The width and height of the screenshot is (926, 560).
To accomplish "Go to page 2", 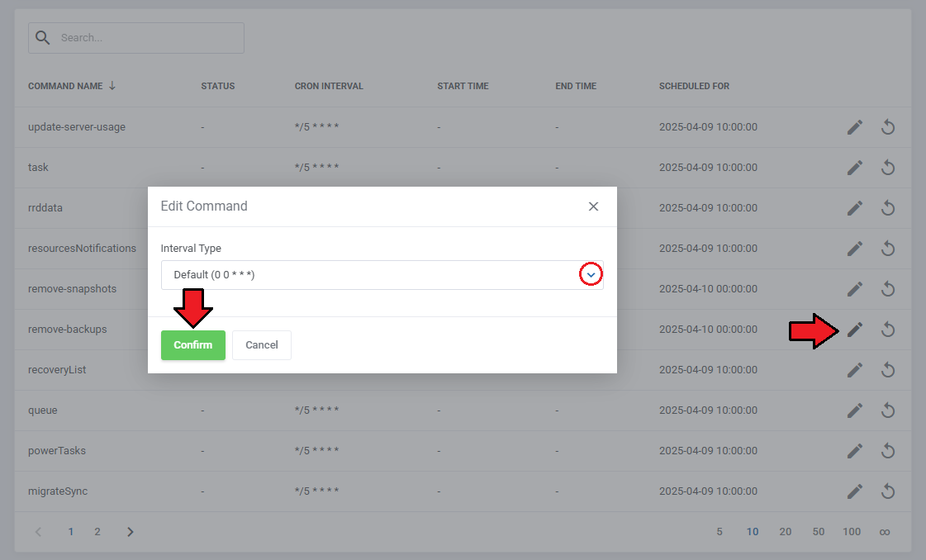I will click(97, 532).
